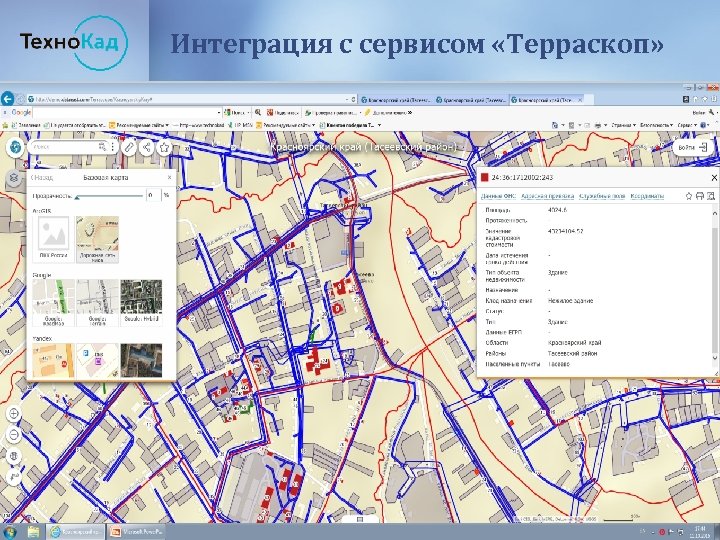
Task: Select the ПКК Россия basemap thumbnail
Action: 53,239
